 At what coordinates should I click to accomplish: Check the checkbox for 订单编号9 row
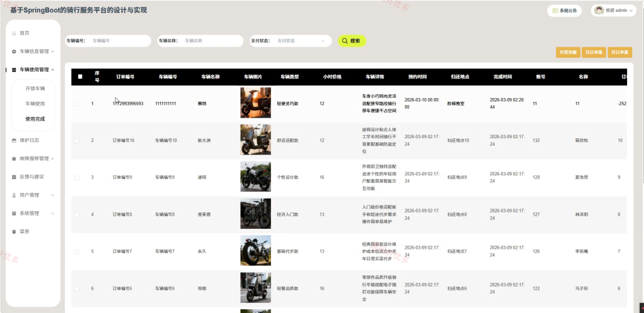(x=76, y=178)
